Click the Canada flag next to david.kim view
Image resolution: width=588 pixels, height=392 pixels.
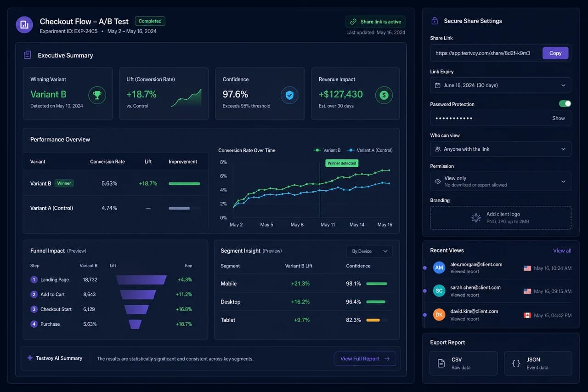tap(527, 315)
